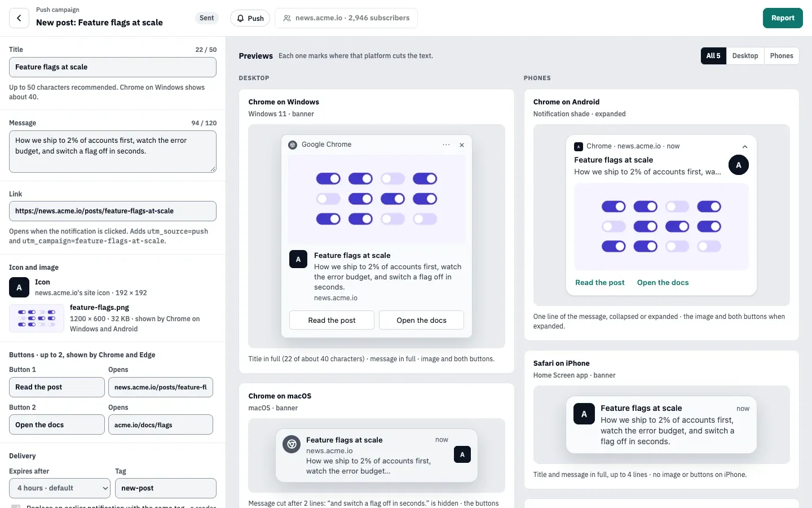Click the Google Chrome logo in Windows banner
812x508 pixels.
(293, 145)
